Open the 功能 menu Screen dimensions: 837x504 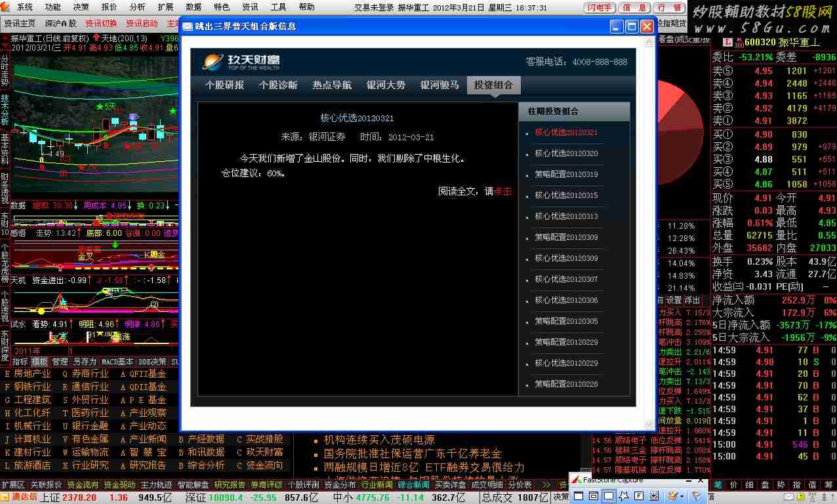pyautogui.click(x=53, y=7)
